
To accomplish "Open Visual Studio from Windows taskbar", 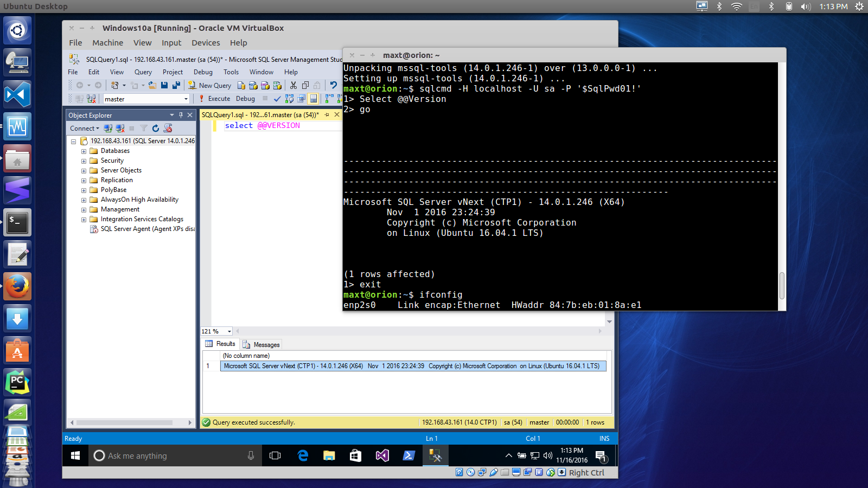I will 382,455.
